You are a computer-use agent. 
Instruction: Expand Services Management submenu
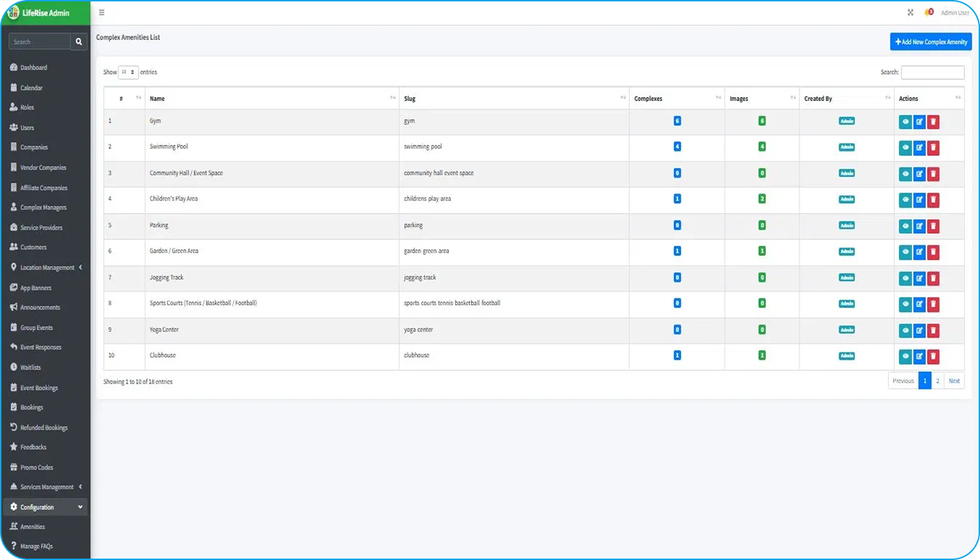click(x=46, y=487)
